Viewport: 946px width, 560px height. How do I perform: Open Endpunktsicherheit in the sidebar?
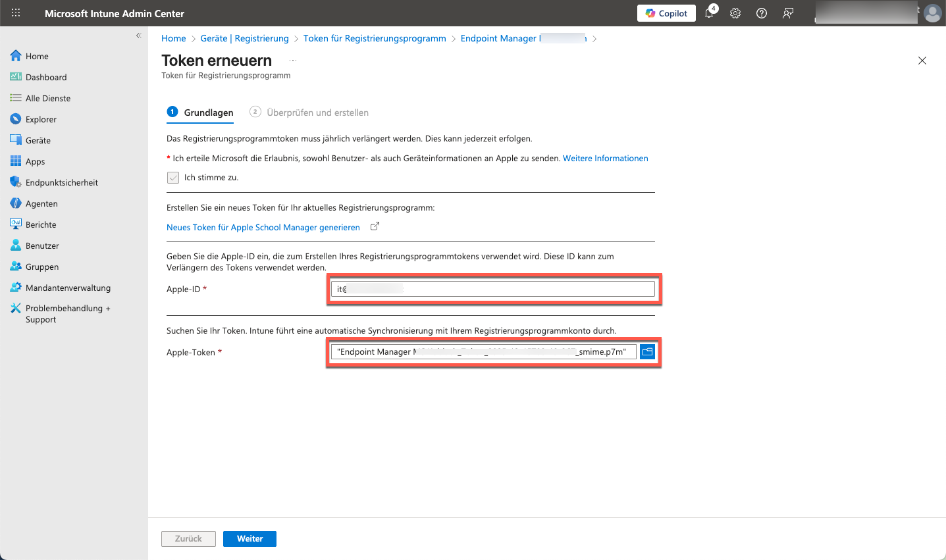pos(61,182)
